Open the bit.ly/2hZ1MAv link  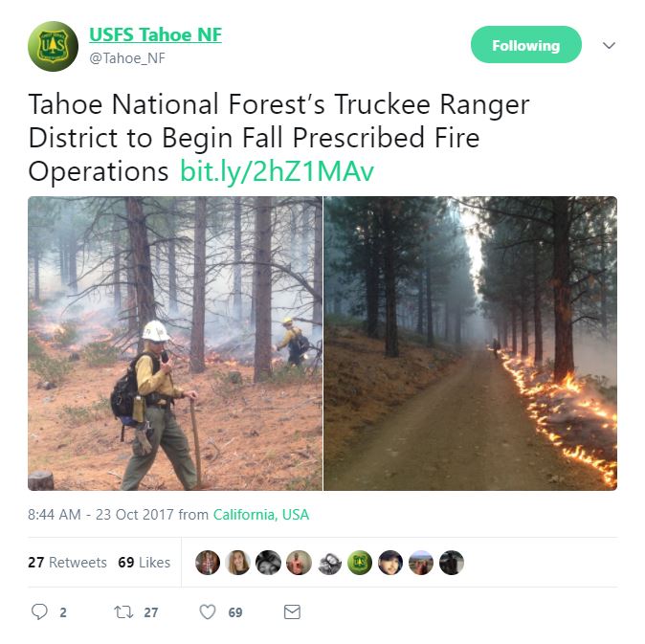point(277,171)
